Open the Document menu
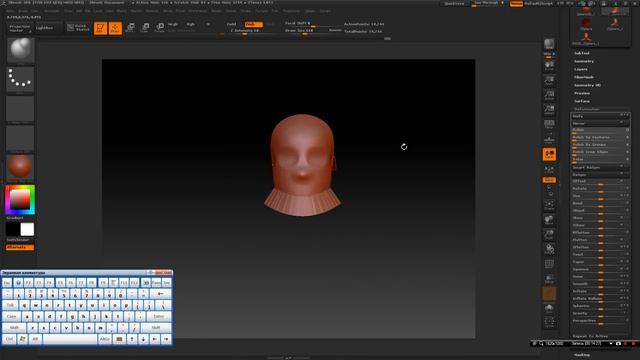 [x=52, y=11]
